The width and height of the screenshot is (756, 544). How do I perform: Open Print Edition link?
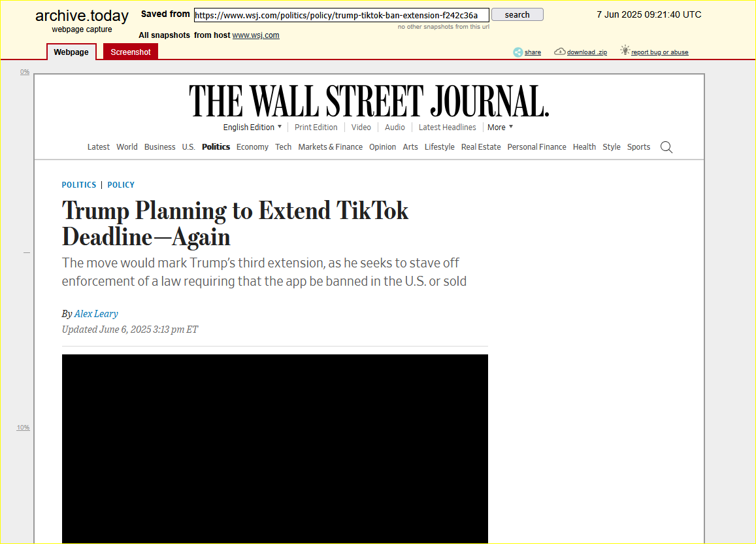point(316,127)
